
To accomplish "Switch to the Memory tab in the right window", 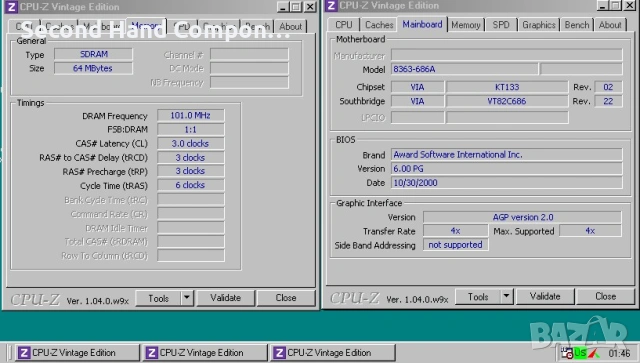I will (466, 25).
